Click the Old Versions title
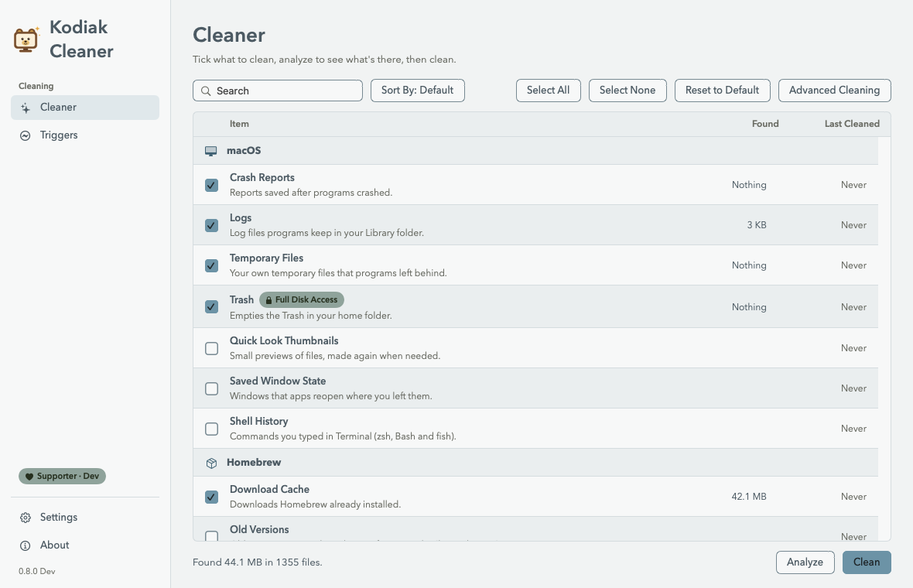Screen dimensions: 913x588 [259, 529]
